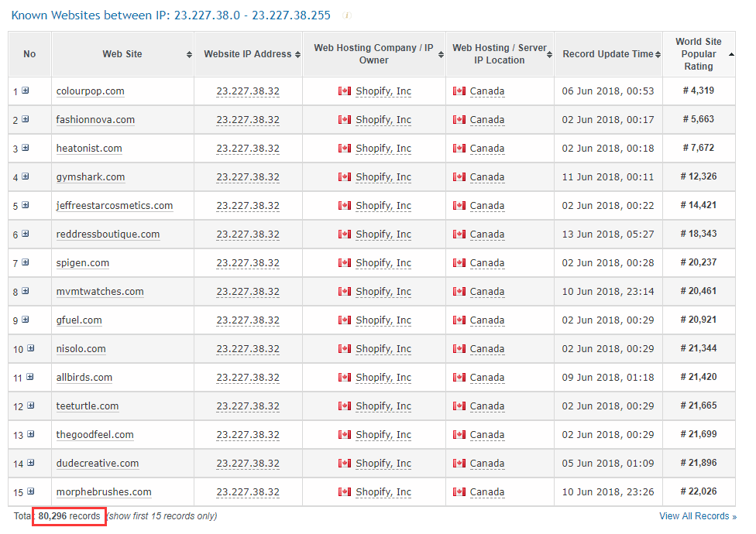
Task: Open teeturtle.com link
Action: tap(88, 406)
